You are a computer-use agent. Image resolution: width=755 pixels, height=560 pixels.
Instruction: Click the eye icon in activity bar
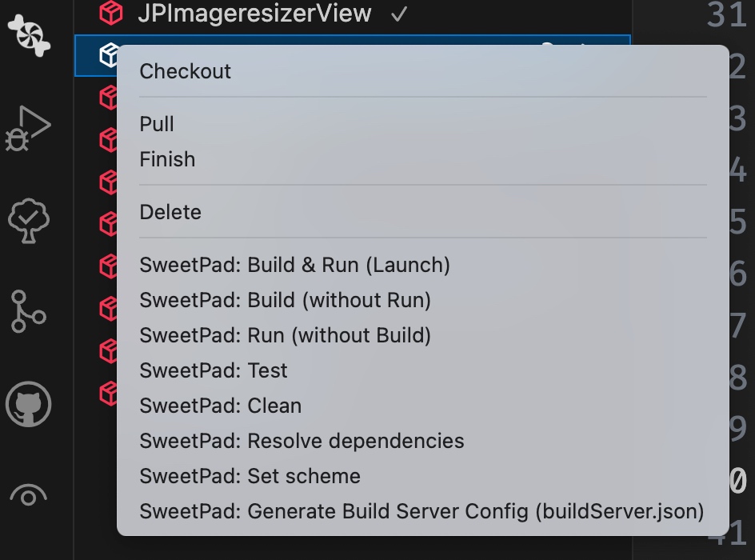coord(29,496)
